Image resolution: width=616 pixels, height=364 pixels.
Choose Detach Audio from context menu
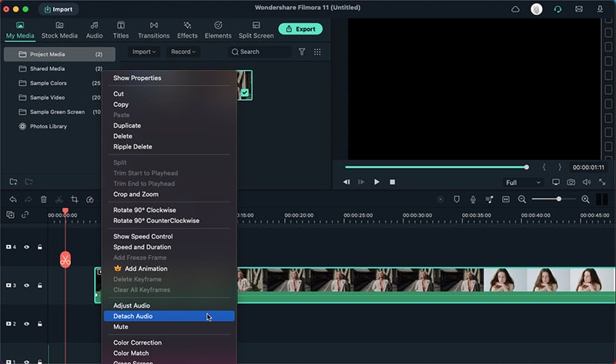pos(169,316)
